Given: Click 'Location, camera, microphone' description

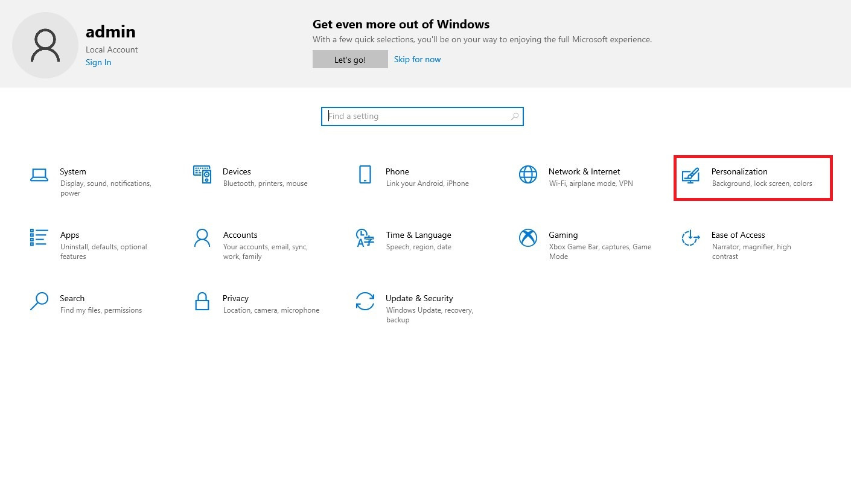Looking at the screenshot, I should pyautogui.click(x=271, y=310).
